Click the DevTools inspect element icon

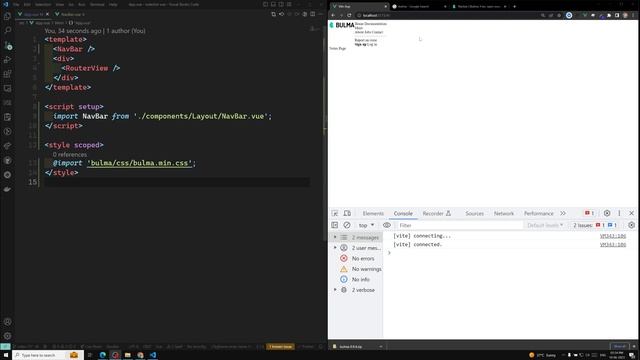pyautogui.click(x=335, y=213)
